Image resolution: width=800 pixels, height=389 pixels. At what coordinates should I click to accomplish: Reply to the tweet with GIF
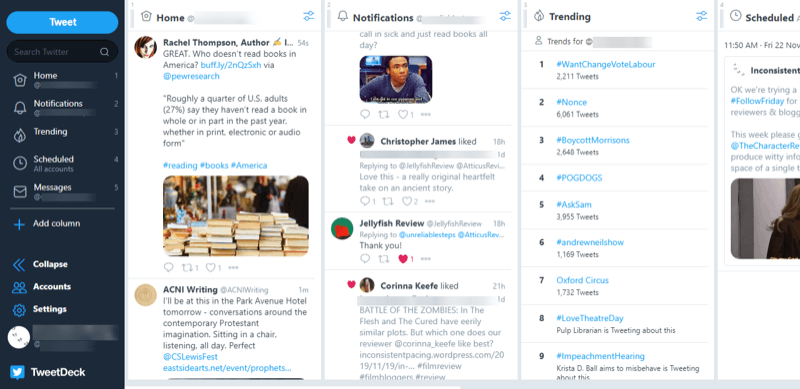(365, 114)
